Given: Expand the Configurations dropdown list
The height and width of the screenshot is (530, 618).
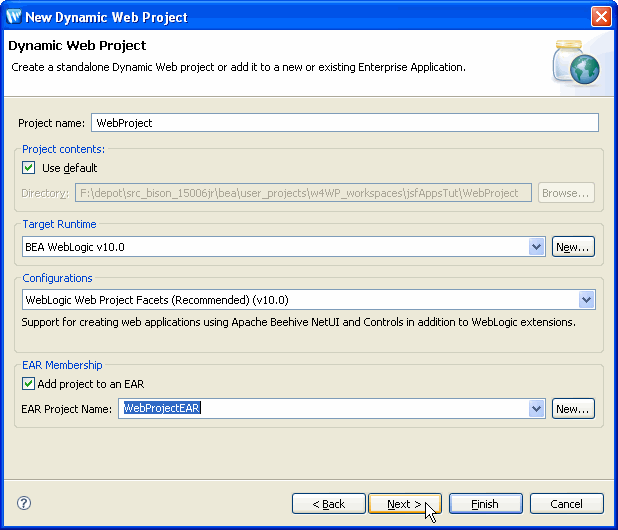Looking at the screenshot, I should pos(586,300).
